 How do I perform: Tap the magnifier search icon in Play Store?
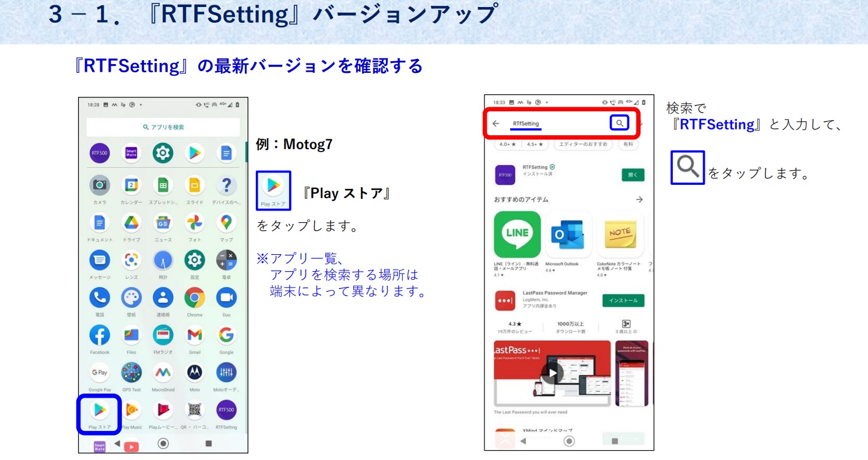(619, 123)
